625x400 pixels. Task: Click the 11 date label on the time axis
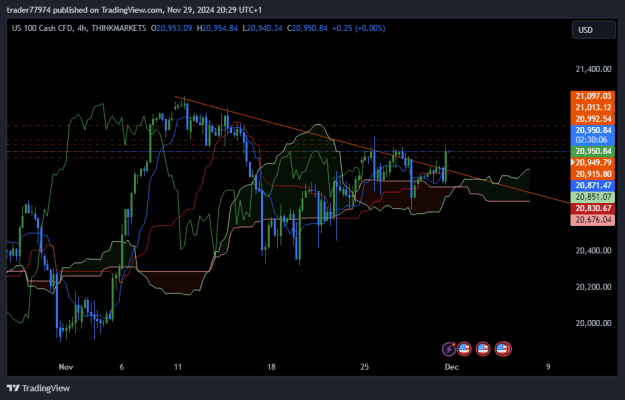click(x=178, y=367)
